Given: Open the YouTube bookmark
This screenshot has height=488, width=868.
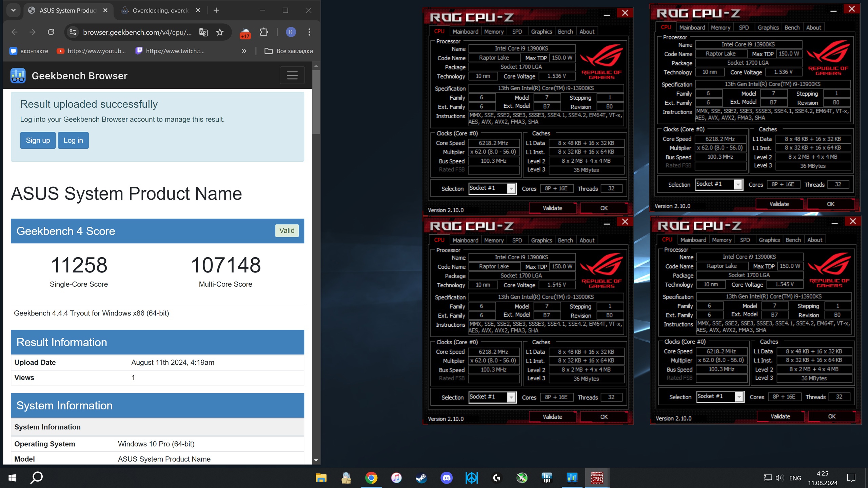Looking at the screenshot, I should click(x=91, y=51).
